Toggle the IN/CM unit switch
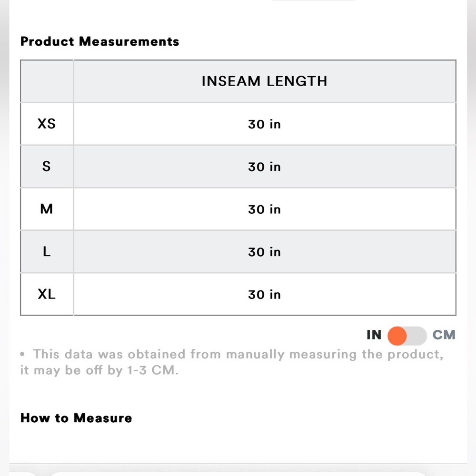Screen dimensions: 476x476 pos(407,336)
